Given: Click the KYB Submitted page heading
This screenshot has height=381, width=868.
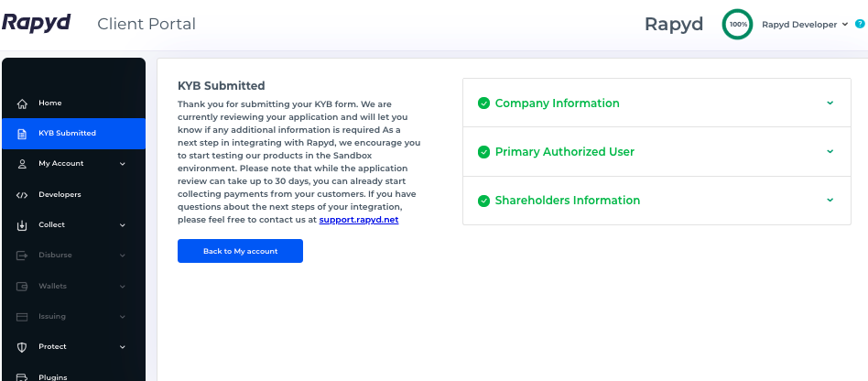Looking at the screenshot, I should (x=222, y=86).
